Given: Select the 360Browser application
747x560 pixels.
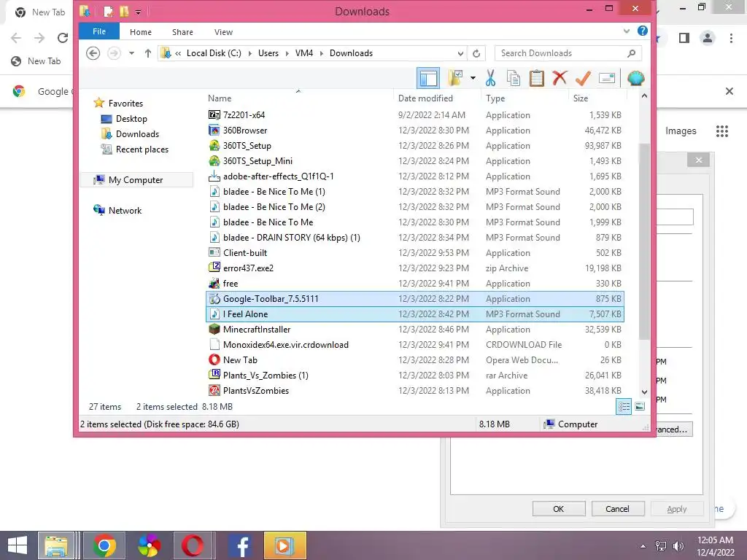Looking at the screenshot, I should pos(414,130).
